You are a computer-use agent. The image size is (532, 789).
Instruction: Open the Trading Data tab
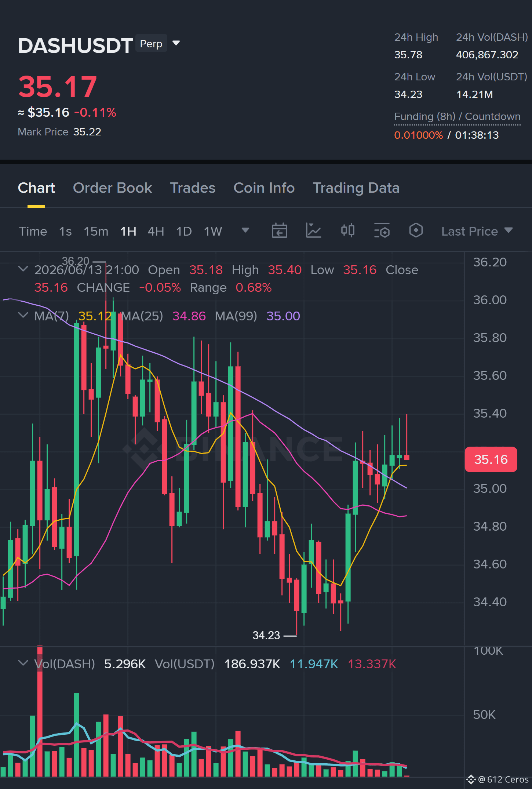(x=356, y=188)
